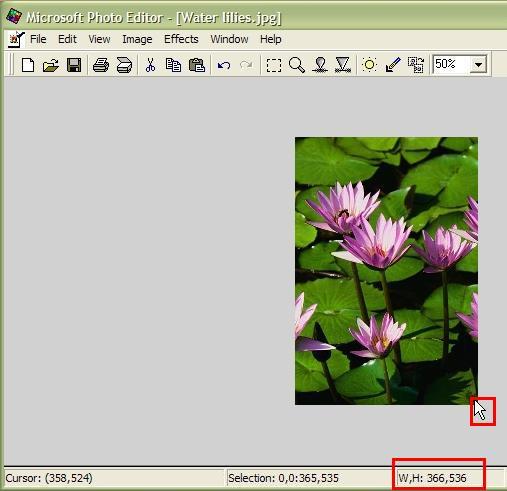The height and width of the screenshot is (491, 507).
Task: Pick the Smudge tool
Action: (320, 65)
